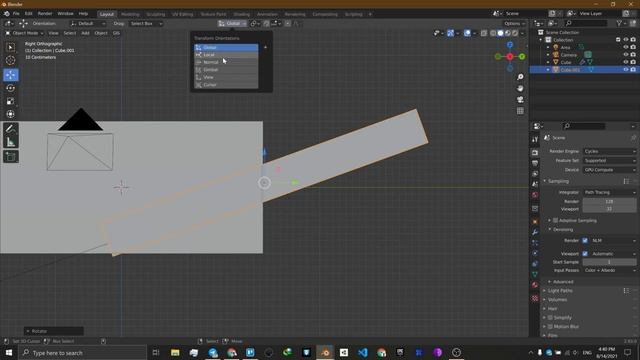Open the Object Mode dropdown
The width and height of the screenshot is (640, 360).
(24, 33)
